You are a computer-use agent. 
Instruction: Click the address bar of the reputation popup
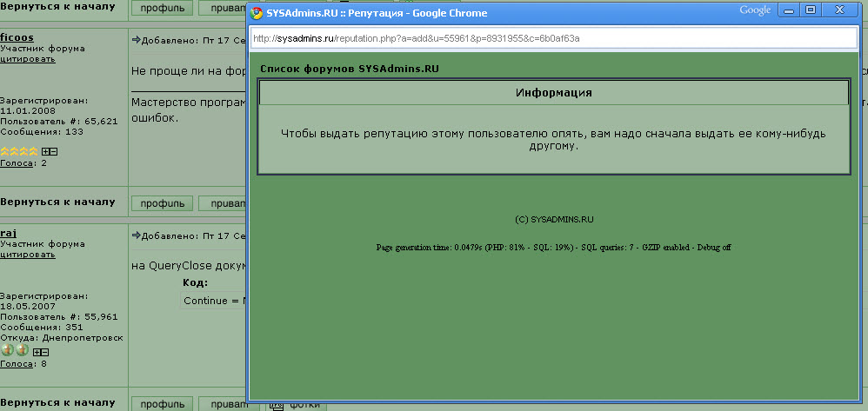coord(553,39)
